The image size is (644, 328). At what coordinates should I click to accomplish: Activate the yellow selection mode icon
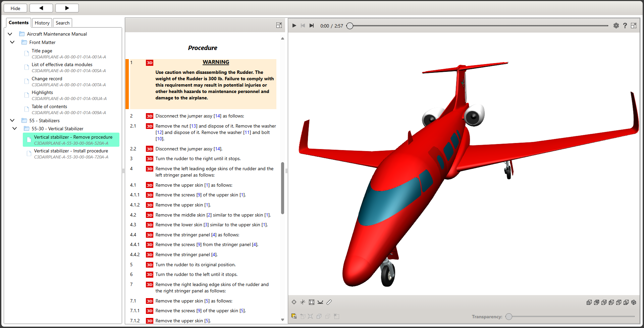[294, 316]
